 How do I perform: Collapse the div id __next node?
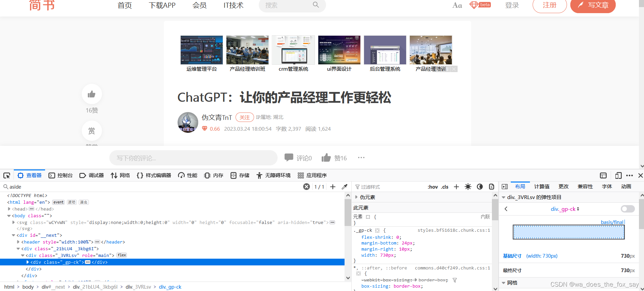[13, 235]
